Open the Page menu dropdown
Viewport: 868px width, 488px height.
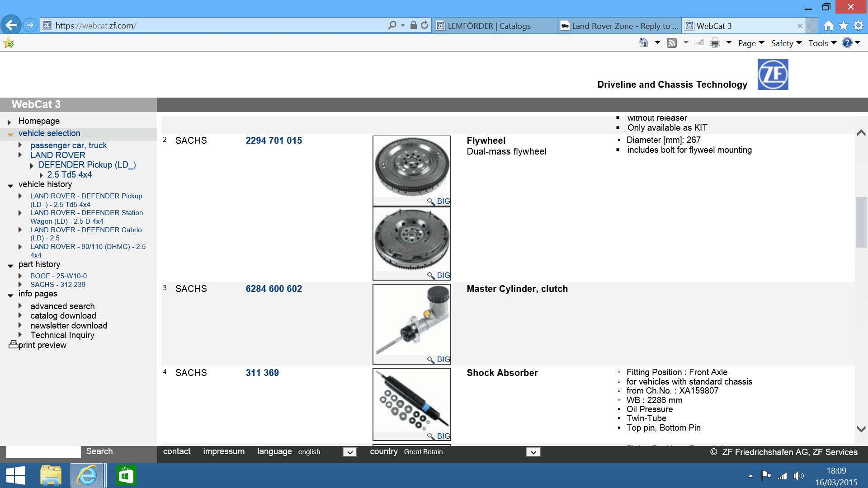(x=751, y=43)
